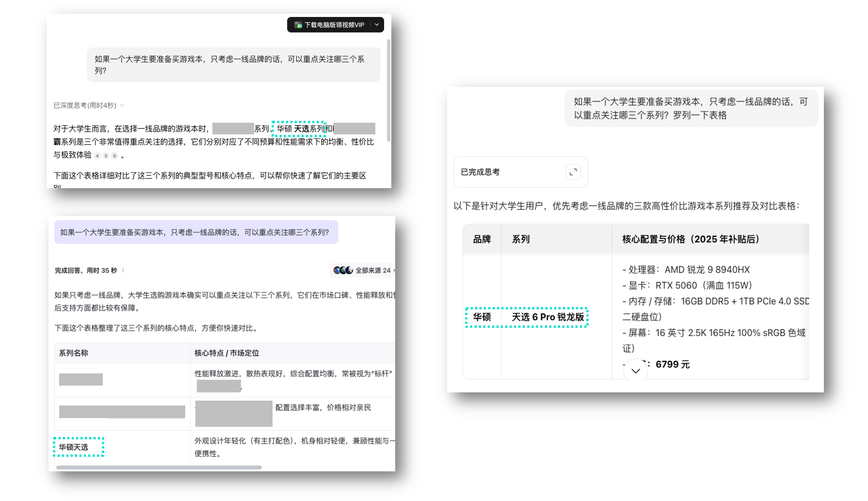Expand the 完成回答，用时 35 秒 chevron
The width and height of the screenshot is (868, 501).
(x=123, y=271)
